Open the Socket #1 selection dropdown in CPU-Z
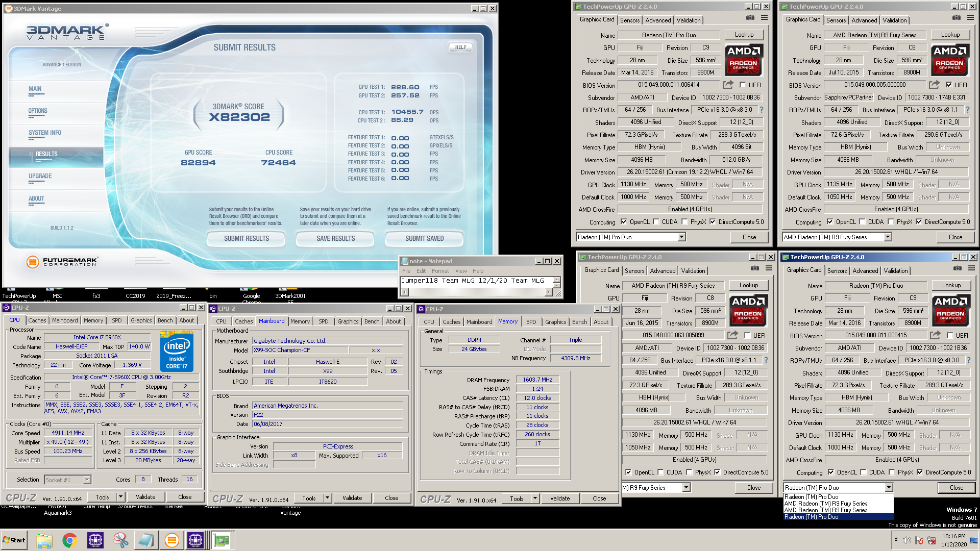 [87, 480]
